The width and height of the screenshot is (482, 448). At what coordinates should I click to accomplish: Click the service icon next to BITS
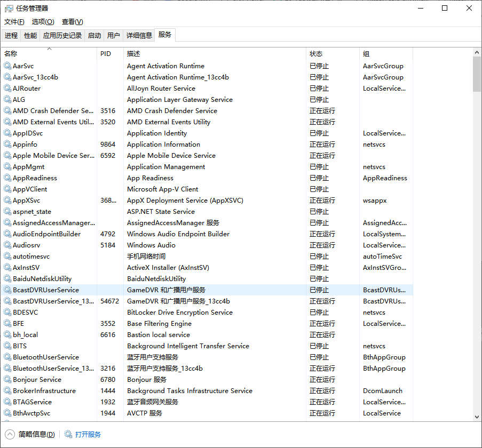click(7, 346)
